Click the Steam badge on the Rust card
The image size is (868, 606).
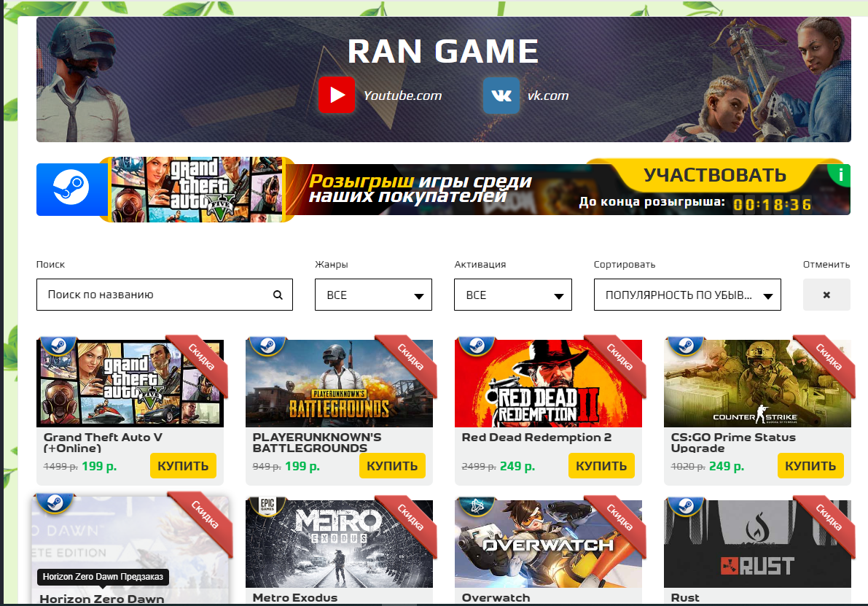coord(686,505)
